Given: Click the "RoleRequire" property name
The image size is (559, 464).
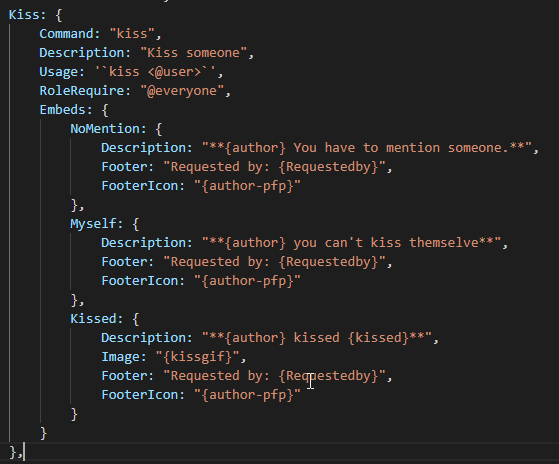Looking at the screenshot, I should tap(81, 91).
